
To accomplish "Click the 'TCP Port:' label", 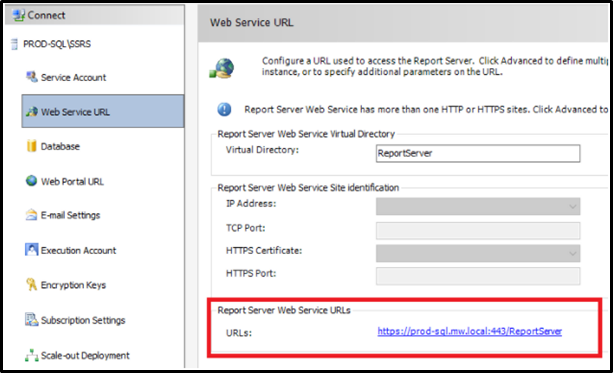I will point(246,228).
